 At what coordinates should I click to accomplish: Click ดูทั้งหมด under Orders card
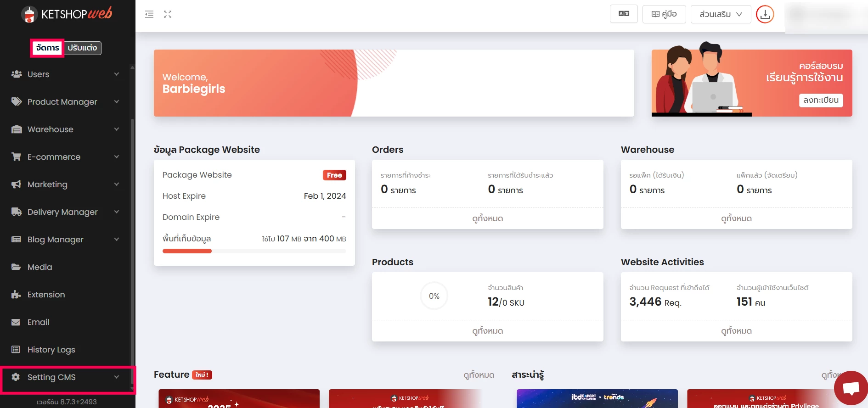487,218
